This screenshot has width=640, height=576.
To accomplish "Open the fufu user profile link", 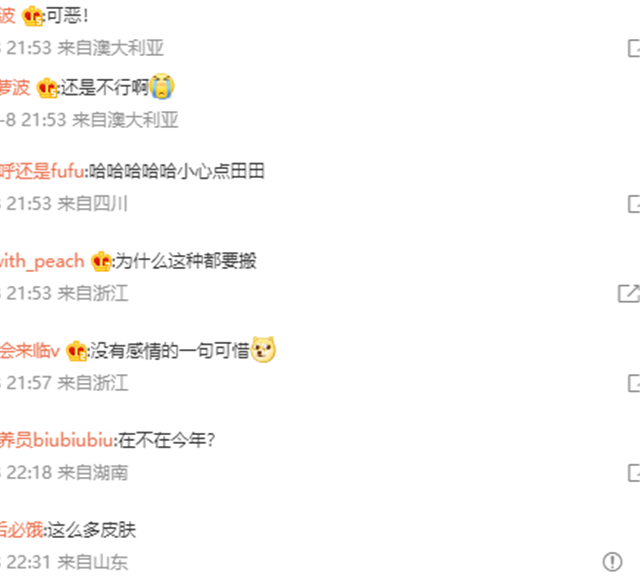I will 42,171.
